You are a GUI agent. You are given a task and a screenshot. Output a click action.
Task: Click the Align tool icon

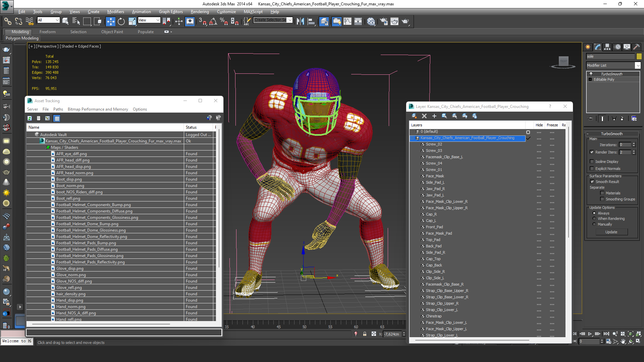tap(311, 21)
